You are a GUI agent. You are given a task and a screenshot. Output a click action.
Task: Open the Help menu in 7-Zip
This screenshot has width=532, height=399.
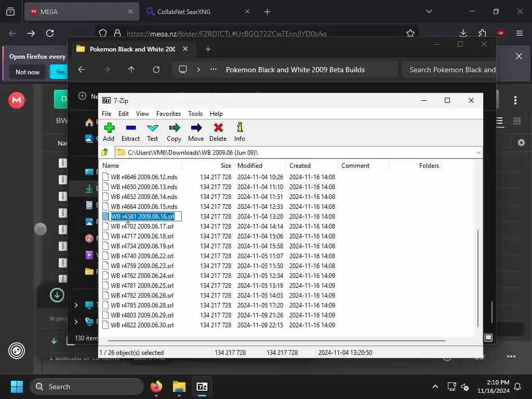(216, 114)
